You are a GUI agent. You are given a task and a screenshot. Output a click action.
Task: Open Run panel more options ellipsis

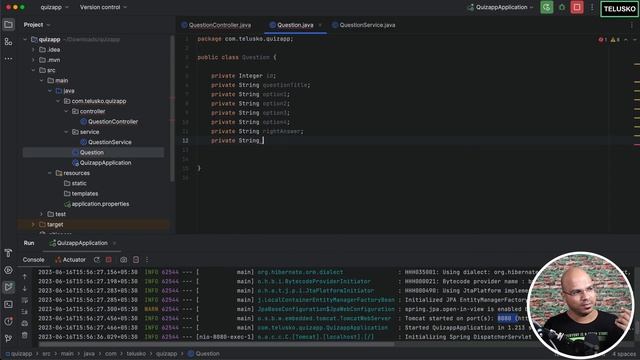click(147, 260)
